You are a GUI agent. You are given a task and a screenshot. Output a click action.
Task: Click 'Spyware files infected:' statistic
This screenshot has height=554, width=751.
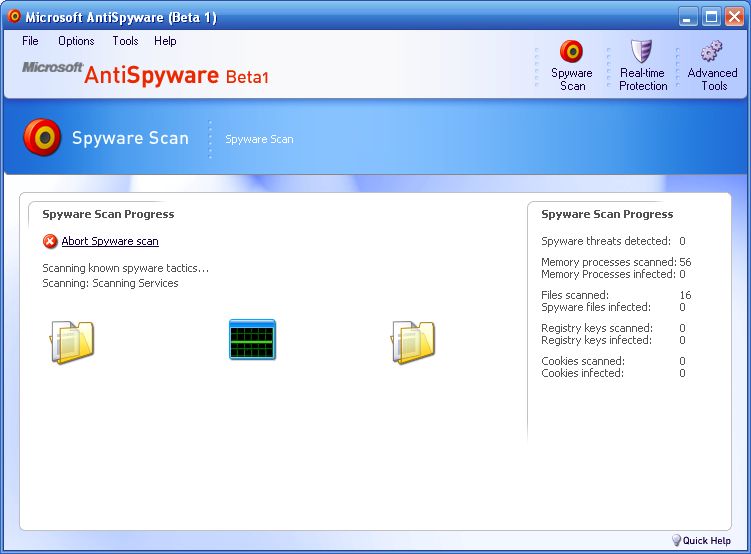pos(596,307)
